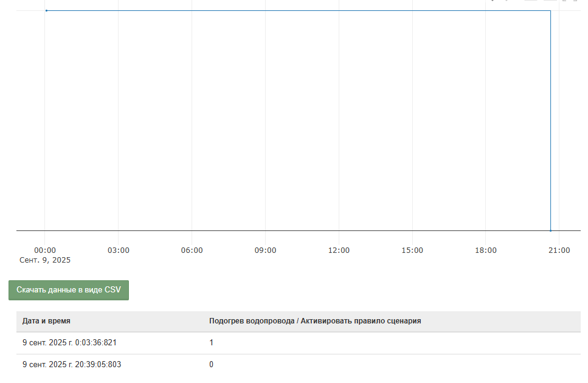Select the 0:03:36:821 timestamp row cell

[x=69, y=343]
